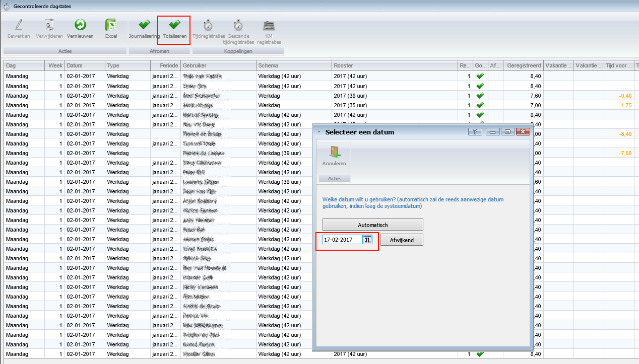
Task: Open Tijdregistraties stopwatch icon
Action: (x=208, y=25)
